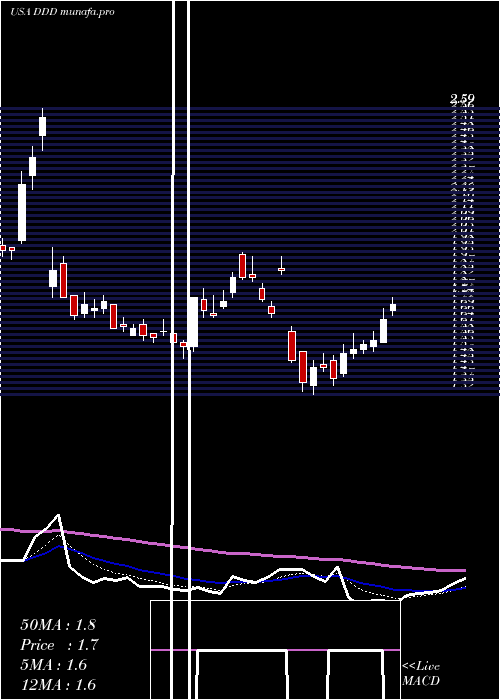
Task: Click the '12MA : 1.6' legend text
Action: tap(58, 685)
